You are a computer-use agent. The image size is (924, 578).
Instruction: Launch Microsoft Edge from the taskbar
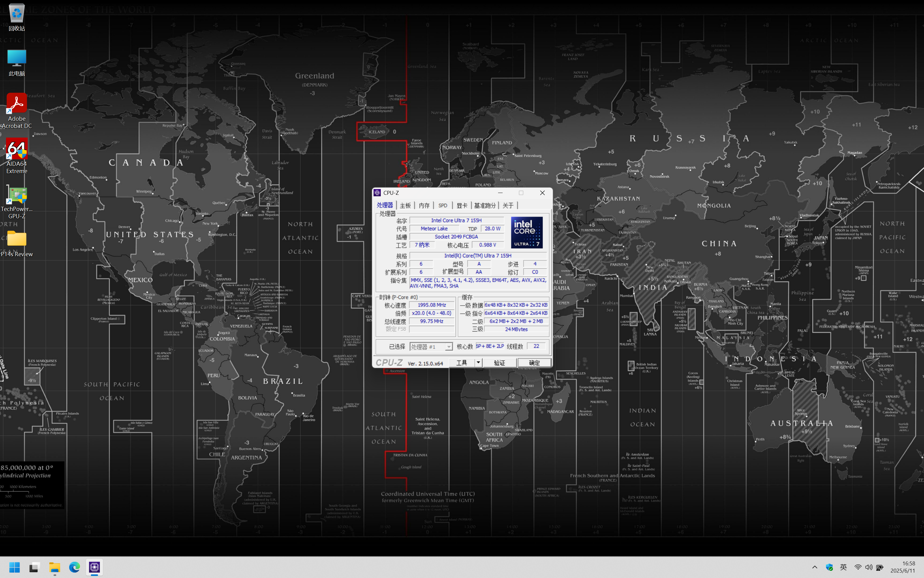coord(75,567)
